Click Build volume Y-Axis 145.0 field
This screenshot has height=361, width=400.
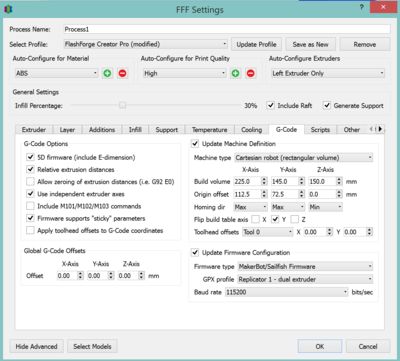(284, 181)
